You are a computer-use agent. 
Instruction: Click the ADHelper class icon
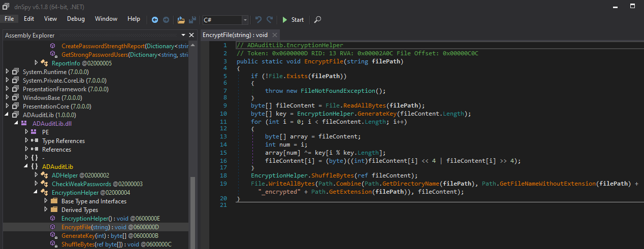[x=44, y=175]
